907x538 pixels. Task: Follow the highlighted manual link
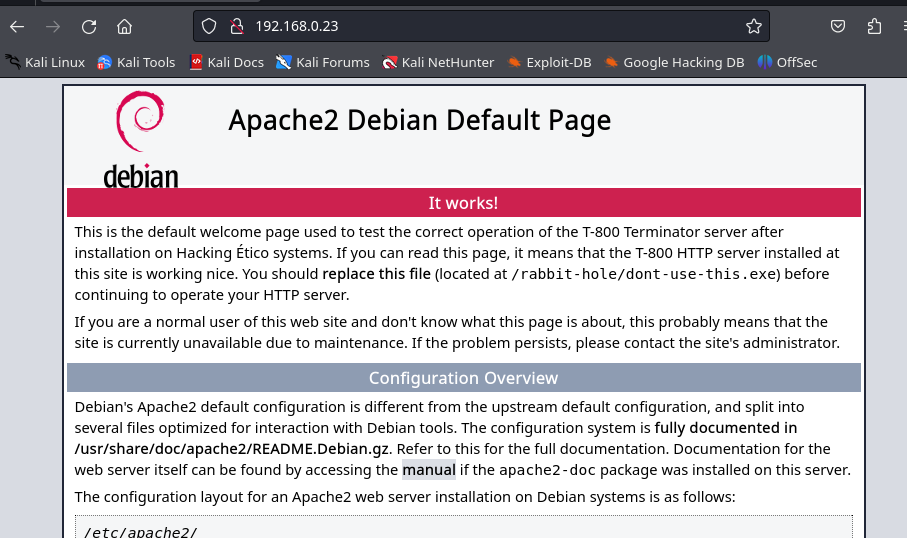(429, 470)
